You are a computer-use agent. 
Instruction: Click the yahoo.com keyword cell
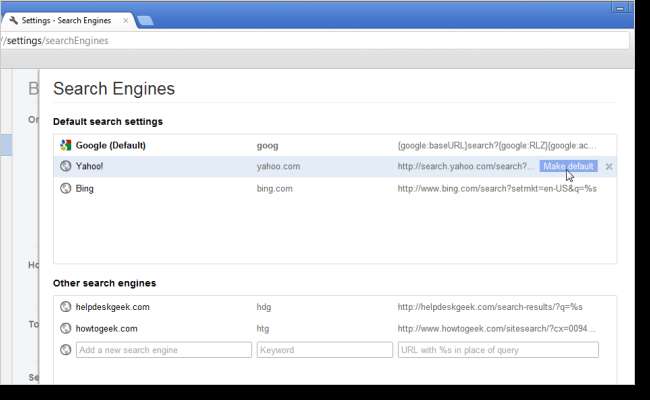[x=278, y=166]
